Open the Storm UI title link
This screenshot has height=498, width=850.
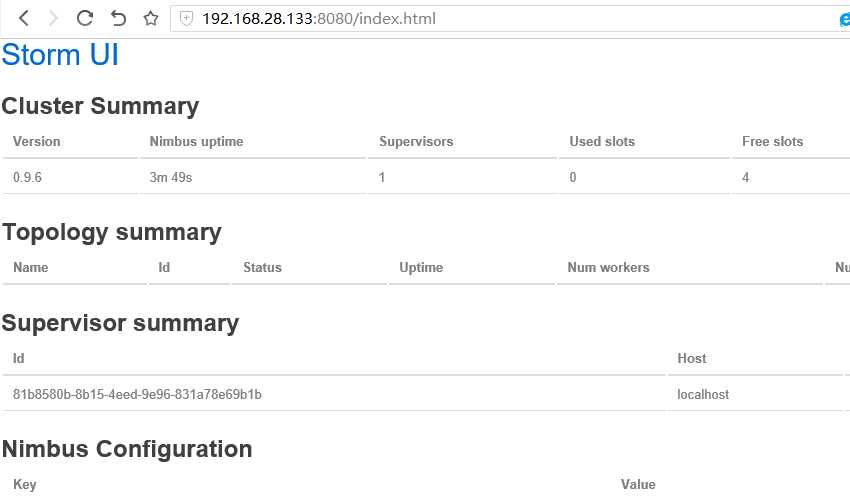point(60,55)
